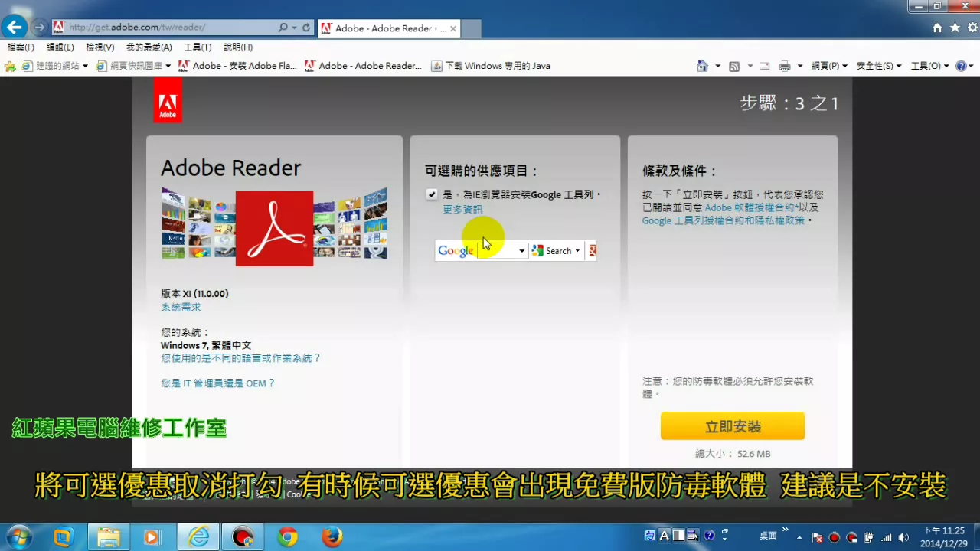Click the Adobe logo on the page
This screenshot has height=551, width=980.
pos(168,99)
